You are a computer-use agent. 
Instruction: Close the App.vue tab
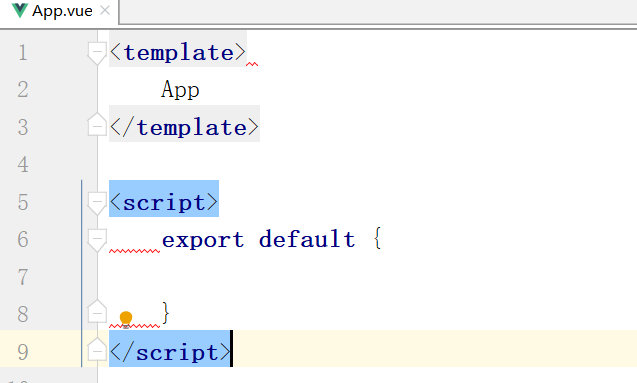click(105, 11)
